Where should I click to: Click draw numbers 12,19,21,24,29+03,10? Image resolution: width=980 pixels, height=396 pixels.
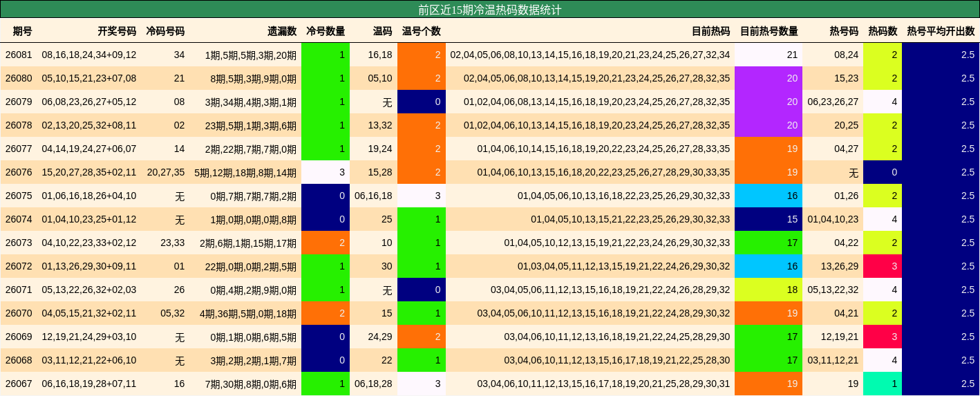click(x=89, y=337)
